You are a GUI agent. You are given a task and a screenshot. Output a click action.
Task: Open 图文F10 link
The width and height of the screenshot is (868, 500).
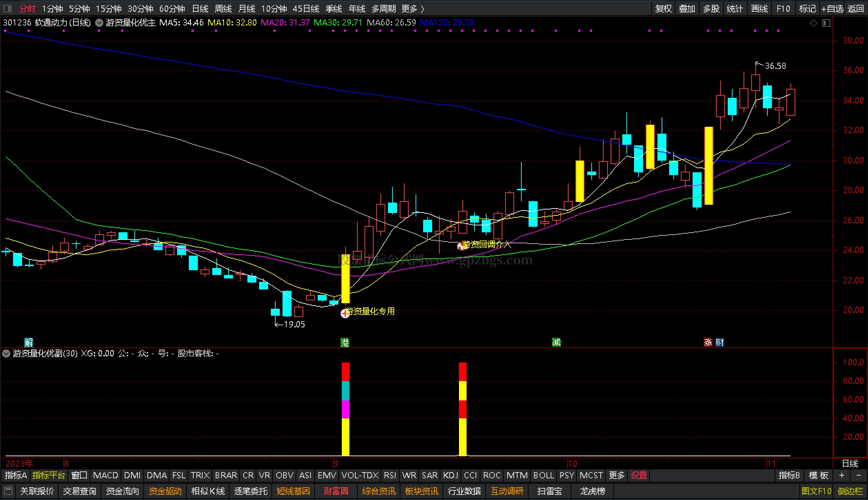(x=816, y=491)
